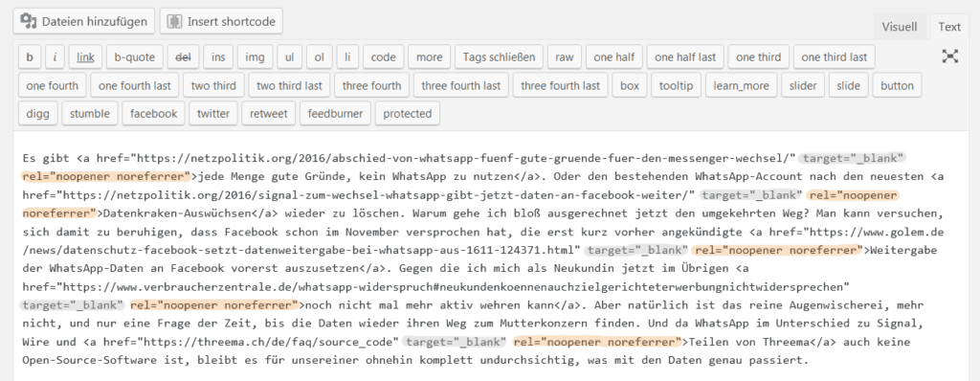
Task: Insert the two third column shortcode
Action: point(213,86)
